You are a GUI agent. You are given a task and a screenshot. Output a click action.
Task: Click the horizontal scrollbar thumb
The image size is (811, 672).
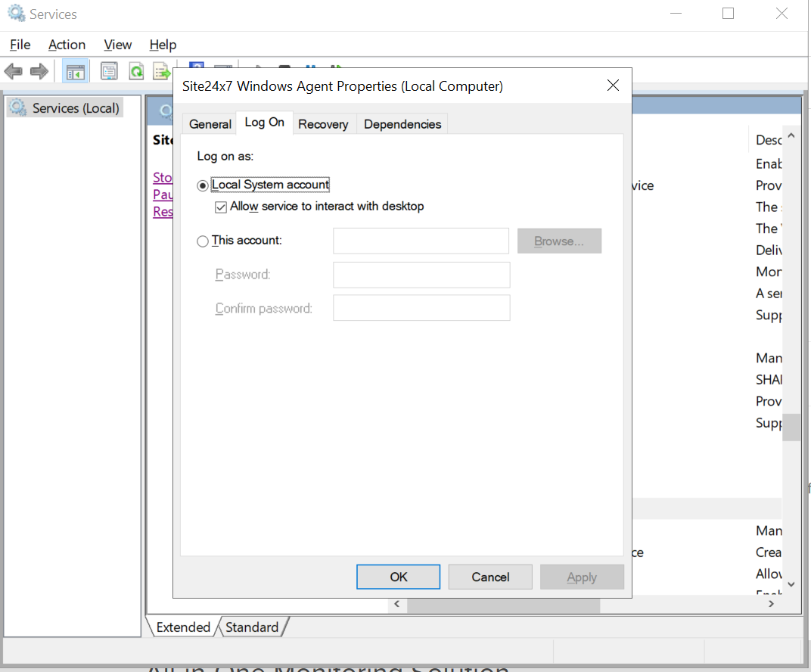[503, 605]
